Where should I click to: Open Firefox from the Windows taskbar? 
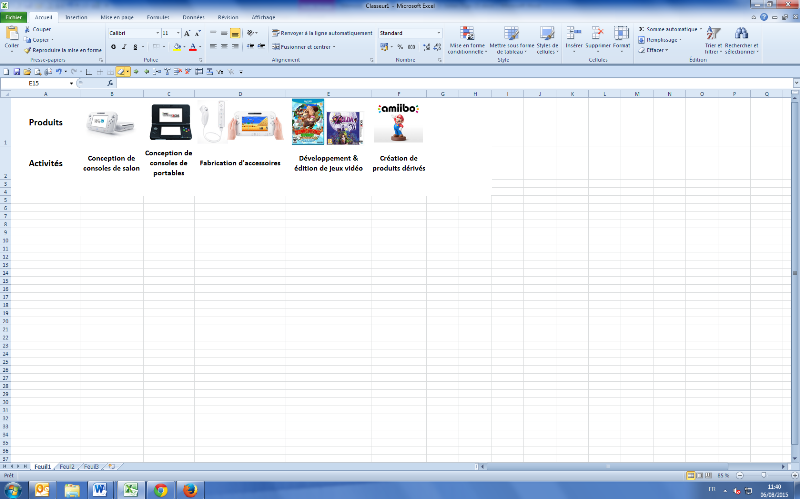click(x=189, y=490)
